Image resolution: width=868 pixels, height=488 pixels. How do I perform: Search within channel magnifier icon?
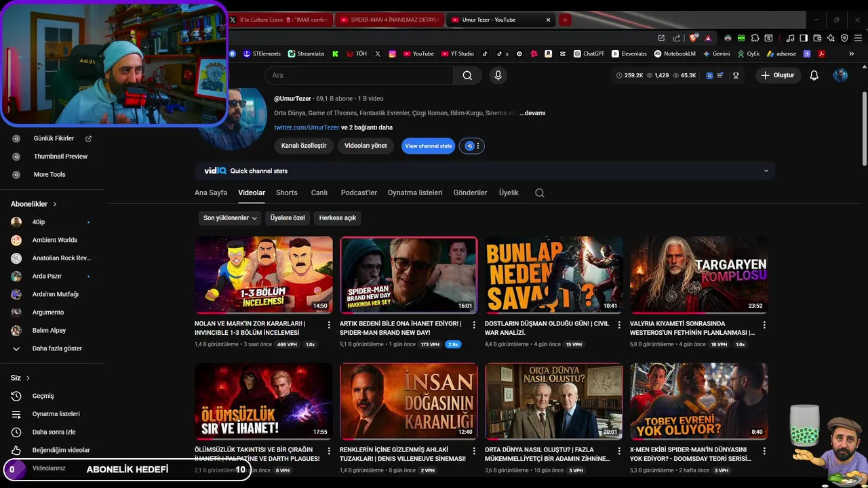click(540, 192)
